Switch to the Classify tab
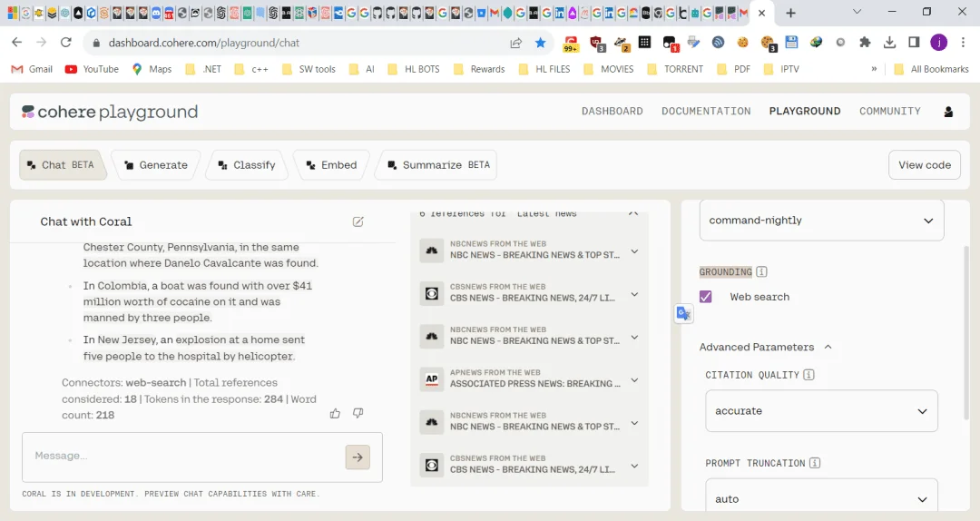The width and height of the screenshot is (980, 521). tap(247, 165)
